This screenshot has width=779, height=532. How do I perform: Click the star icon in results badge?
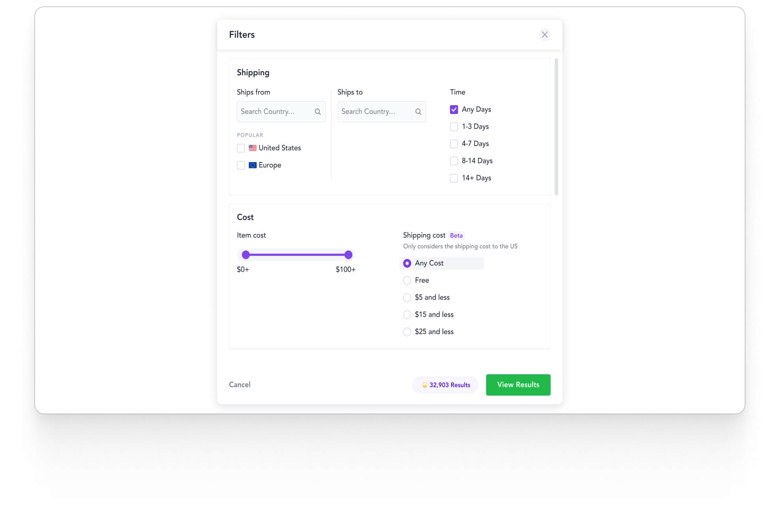[x=425, y=385]
